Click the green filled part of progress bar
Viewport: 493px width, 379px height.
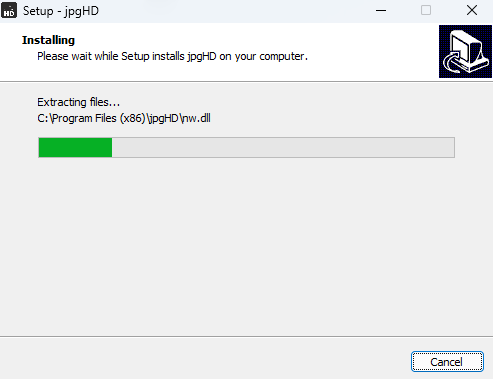click(x=75, y=147)
